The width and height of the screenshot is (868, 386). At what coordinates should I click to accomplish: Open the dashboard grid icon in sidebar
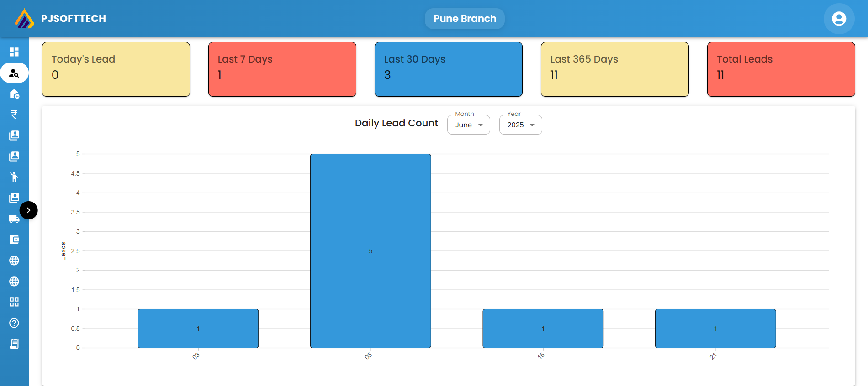(14, 52)
